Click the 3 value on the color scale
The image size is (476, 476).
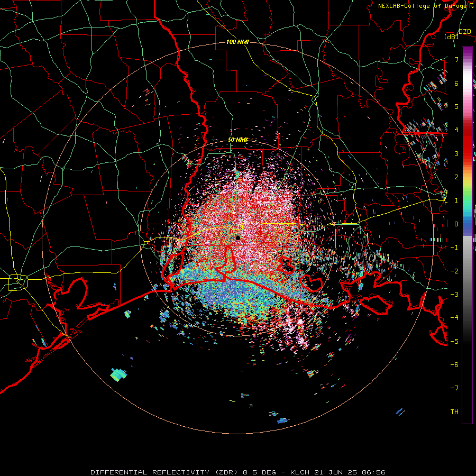tap(456, 153)
